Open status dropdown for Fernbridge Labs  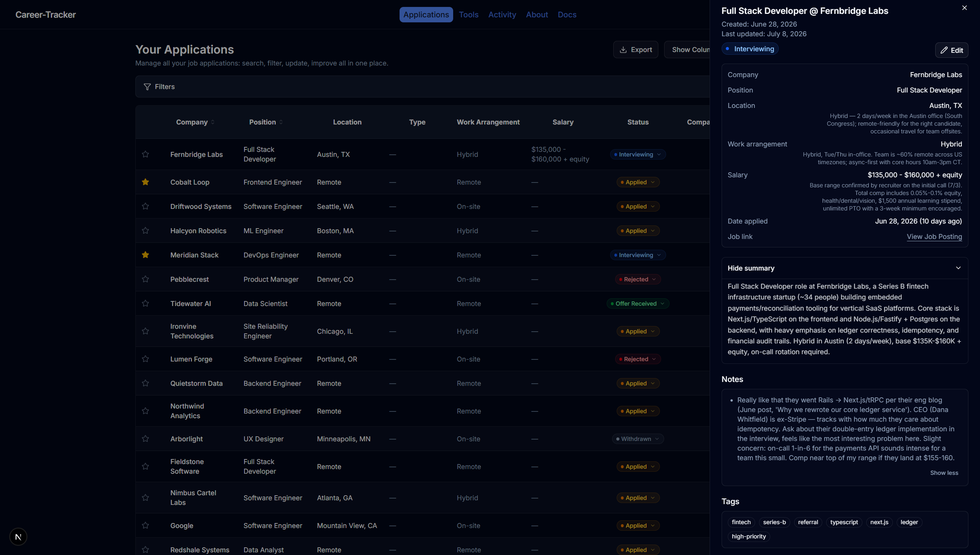point(638,155)
